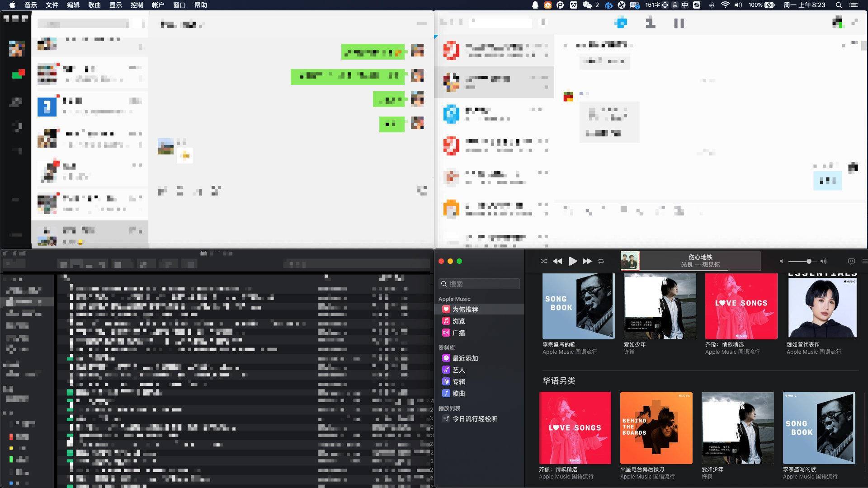
Task: Click the previous track button in Music player
Action: (557, 261)
